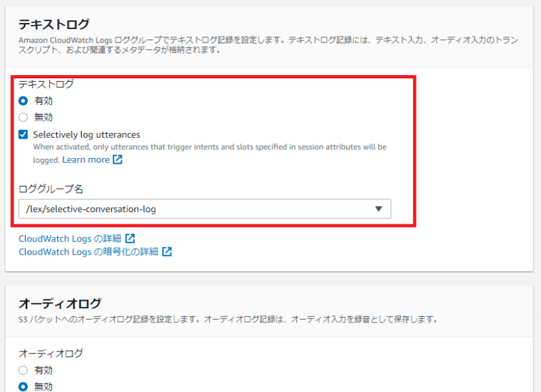Click inside the /lex/selective-conversation-log input field

click(x=169, y=209)
